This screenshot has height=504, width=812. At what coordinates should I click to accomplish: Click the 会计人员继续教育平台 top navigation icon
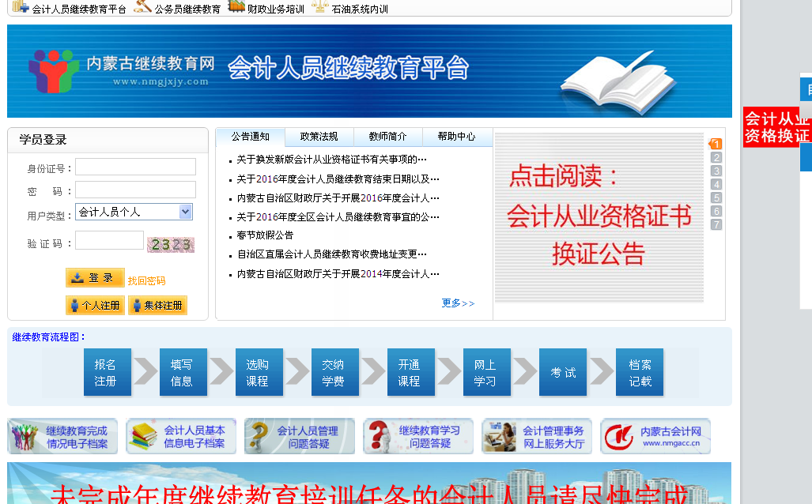tap(21, 7)
